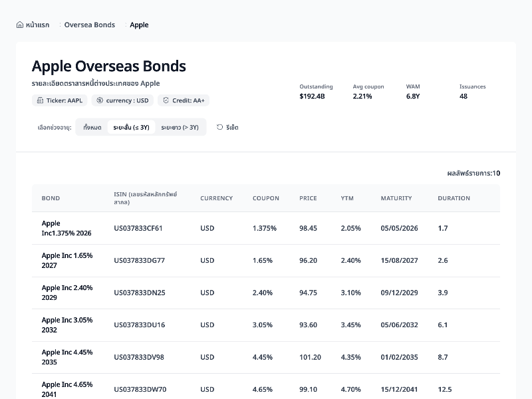The image size is (532, 399).
Task: Open the Apple Inc 2.40% 2029 bond
Action: click(67, 293)
